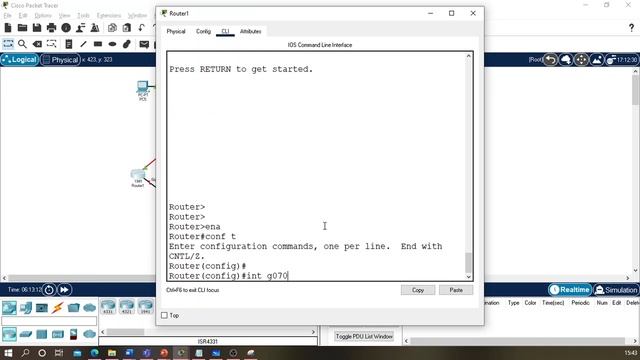Click the Copy button in CLI window
Screen dimensions: 640x360
(x=418, y=290)
